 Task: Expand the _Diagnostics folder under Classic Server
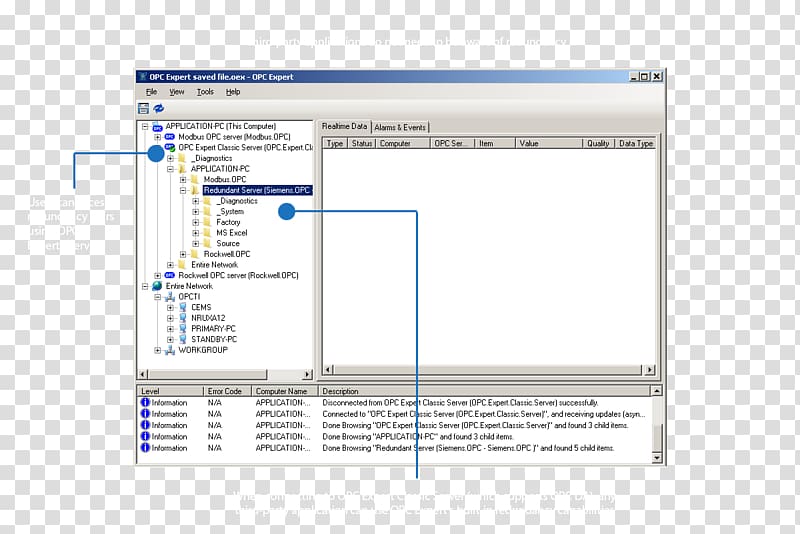point(170,158)
